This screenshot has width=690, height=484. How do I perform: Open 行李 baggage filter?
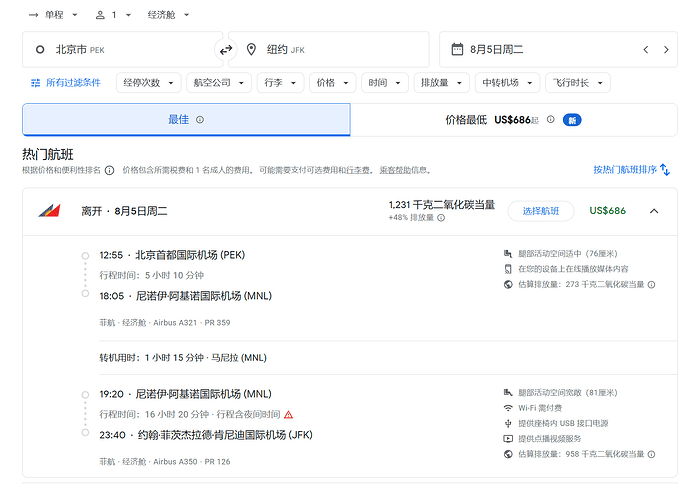[280, 83]
